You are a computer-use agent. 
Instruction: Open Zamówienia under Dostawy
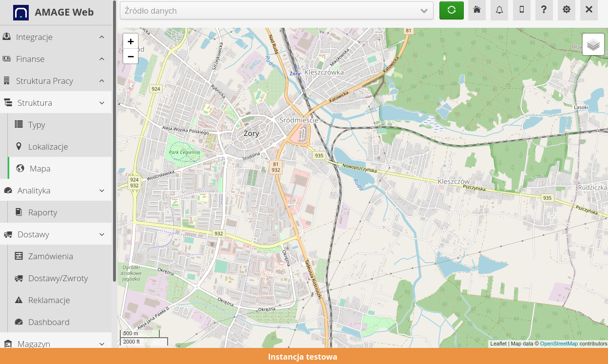pyautogui.click(x=50, y=256)
